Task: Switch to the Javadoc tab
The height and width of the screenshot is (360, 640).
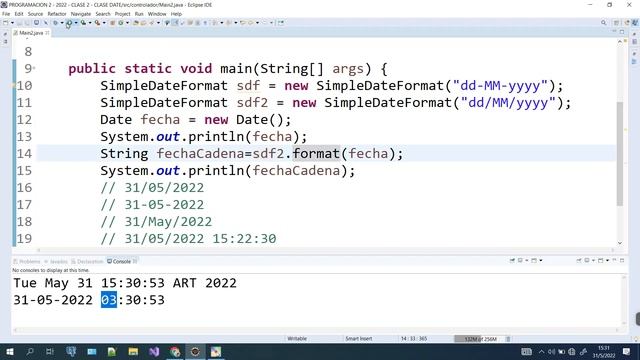Action: click(57, 261)
